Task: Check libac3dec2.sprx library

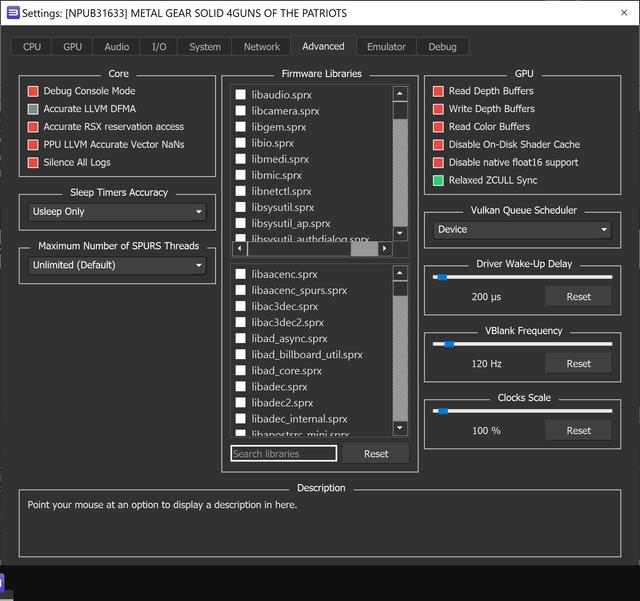Action: pos(240,322)
